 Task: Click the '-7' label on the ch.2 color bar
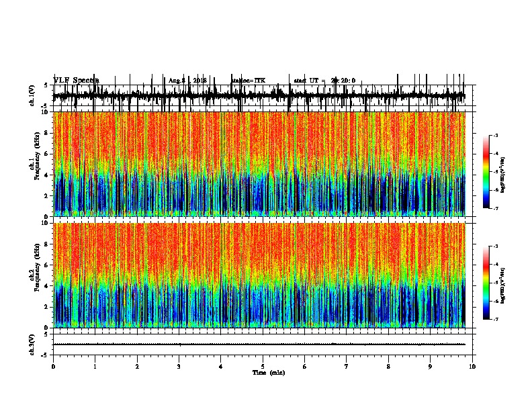tap(495, 320)
